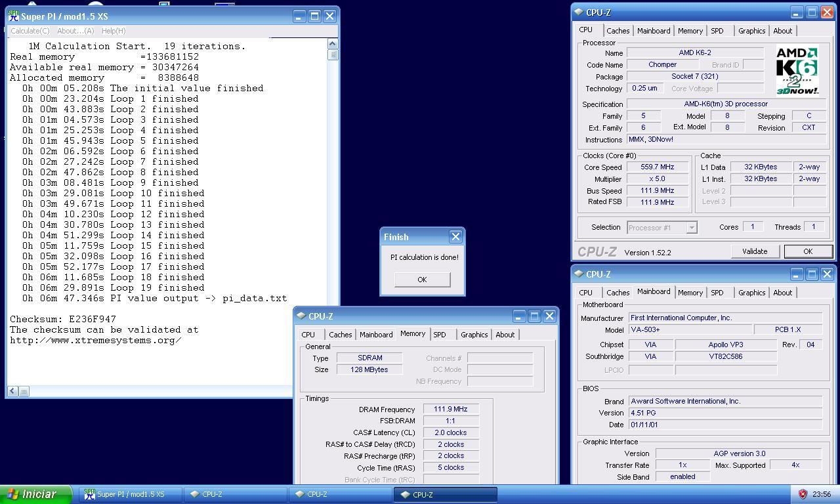This screenshot has height=504, width=840.
Task: Switch to Caches tab in Memory CPU-Z window
Action: (340, 335)
